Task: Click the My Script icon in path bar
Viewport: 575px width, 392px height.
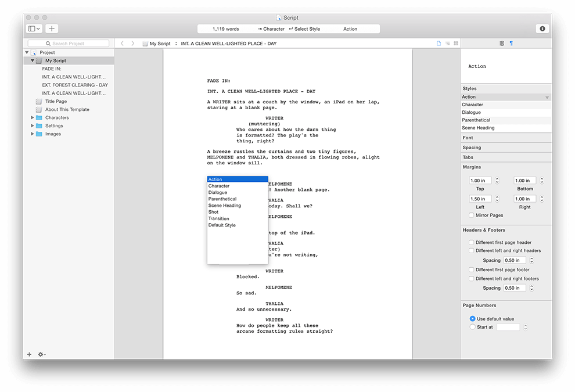Action: (x=145, y=44)
